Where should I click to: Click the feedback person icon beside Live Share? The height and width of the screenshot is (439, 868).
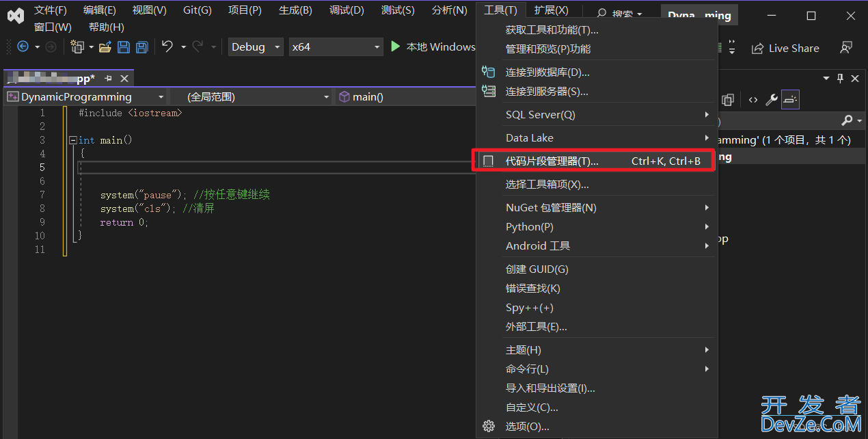point(847,48)
